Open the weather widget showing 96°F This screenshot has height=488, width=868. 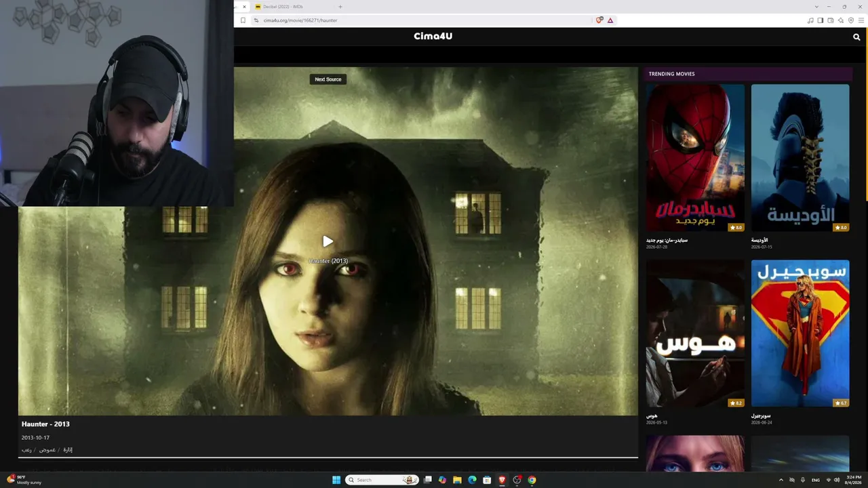coord(24,480)
